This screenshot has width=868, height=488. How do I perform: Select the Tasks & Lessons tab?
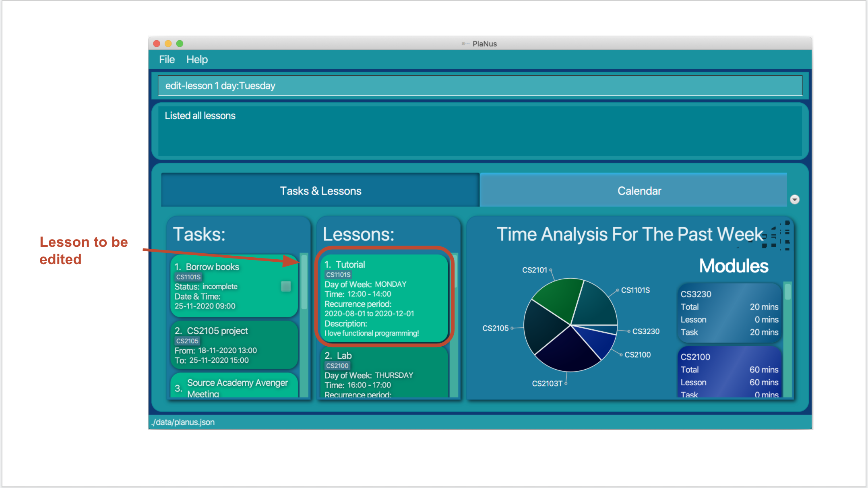click(x=320, y=191)
